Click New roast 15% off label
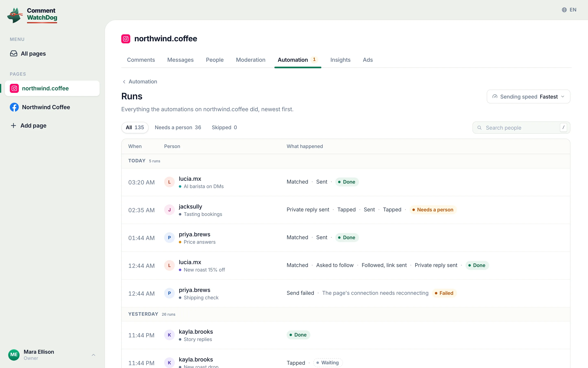588x368 pixels. 204,270
